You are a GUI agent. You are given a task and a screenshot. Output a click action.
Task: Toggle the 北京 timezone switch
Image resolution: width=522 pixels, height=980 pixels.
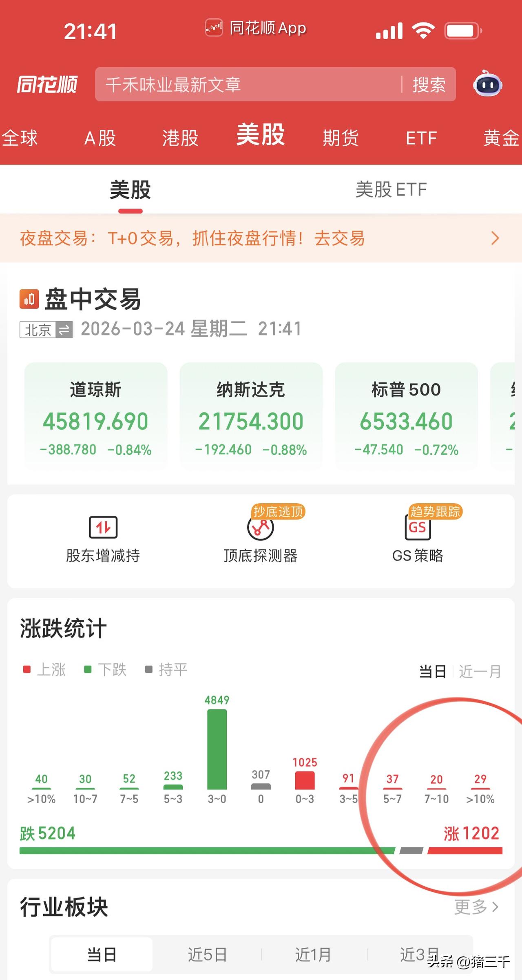(46, 329)
